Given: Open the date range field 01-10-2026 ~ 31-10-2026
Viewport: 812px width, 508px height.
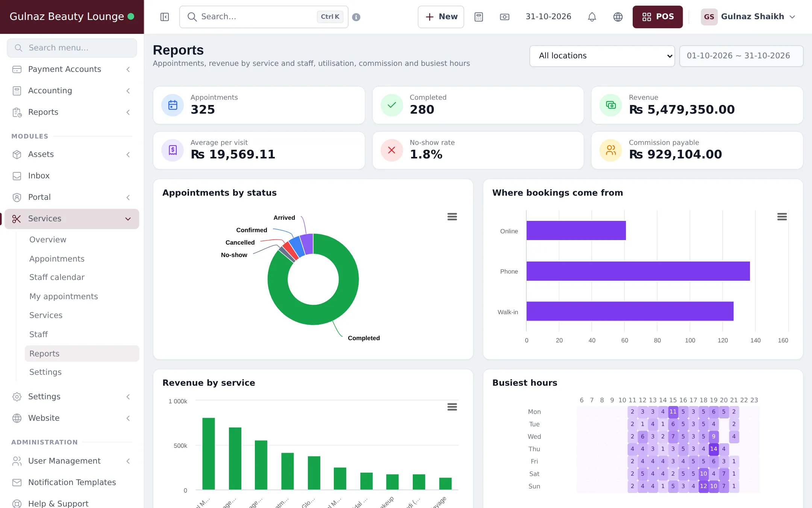Looking at the screenshot, I should tap(741, 56).
